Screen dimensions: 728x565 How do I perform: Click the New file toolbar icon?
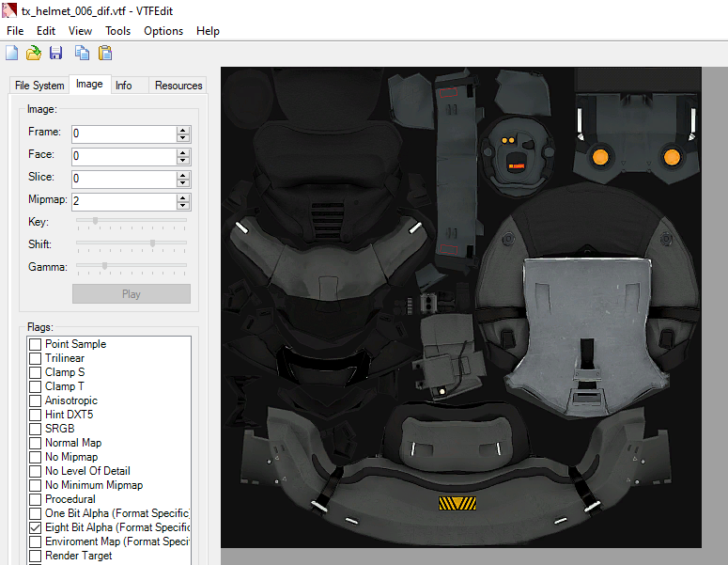click(12, 54)
